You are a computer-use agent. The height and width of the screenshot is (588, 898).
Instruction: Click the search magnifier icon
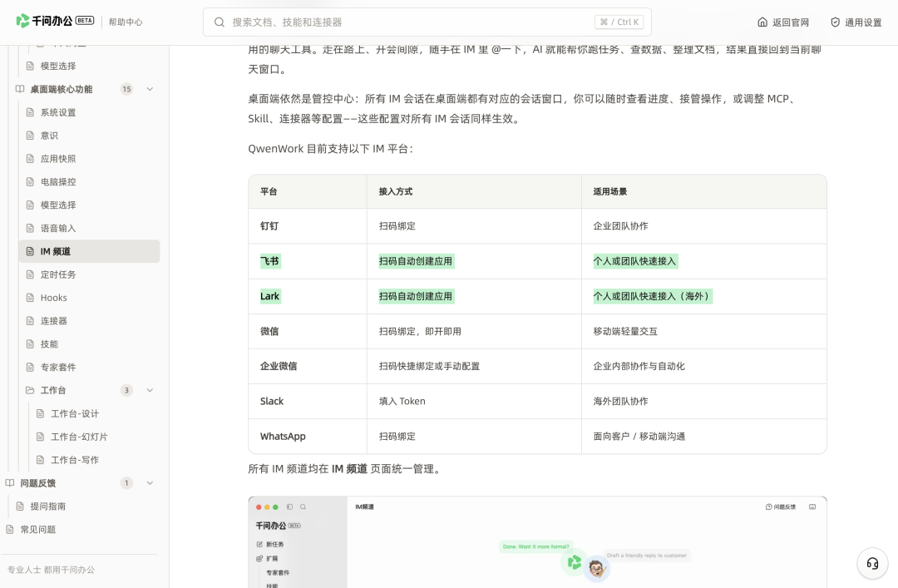pos(220,22)
